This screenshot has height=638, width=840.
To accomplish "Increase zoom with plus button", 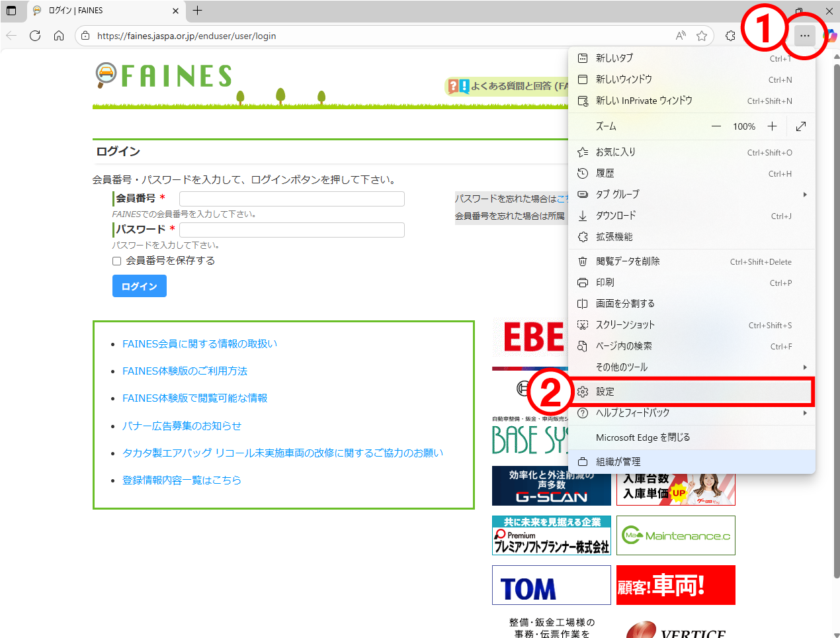I will tap(772, 126).
